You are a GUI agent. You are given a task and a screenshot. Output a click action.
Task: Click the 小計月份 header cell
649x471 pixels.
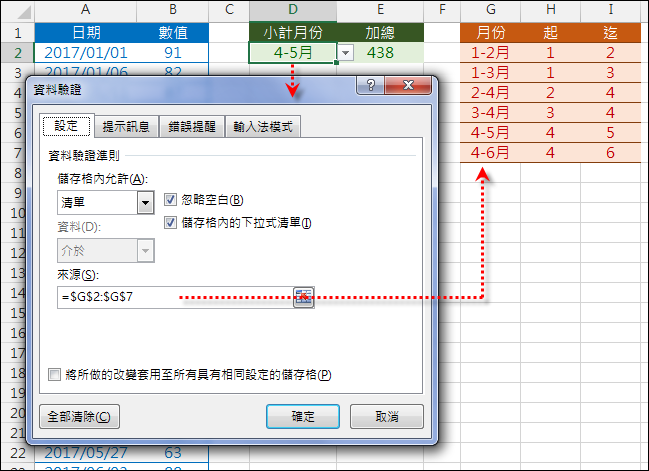(293, 33)
